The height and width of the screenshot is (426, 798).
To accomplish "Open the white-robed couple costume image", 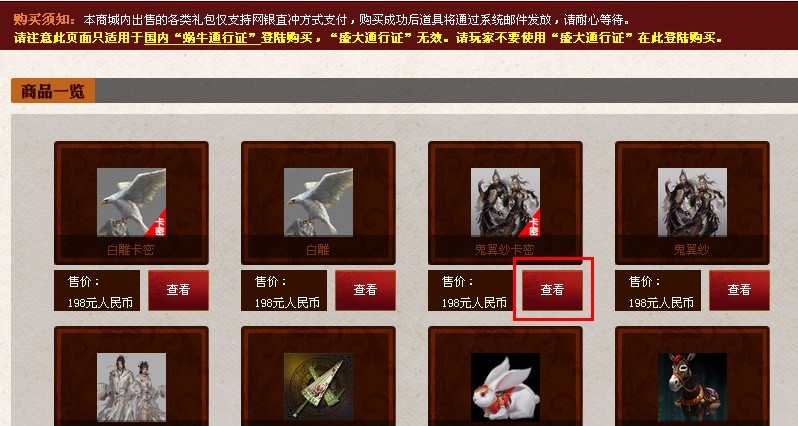I will (x=131, y=387).
